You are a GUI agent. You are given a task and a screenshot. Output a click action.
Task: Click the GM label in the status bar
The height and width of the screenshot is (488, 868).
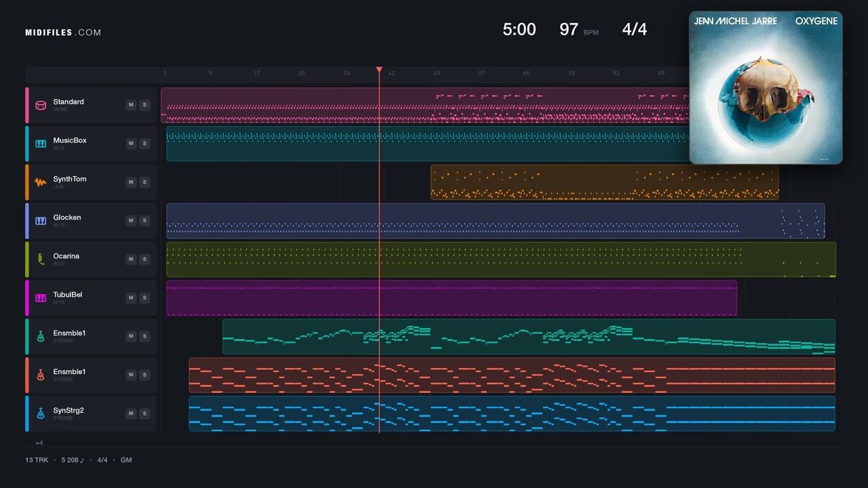click(126, 460)
